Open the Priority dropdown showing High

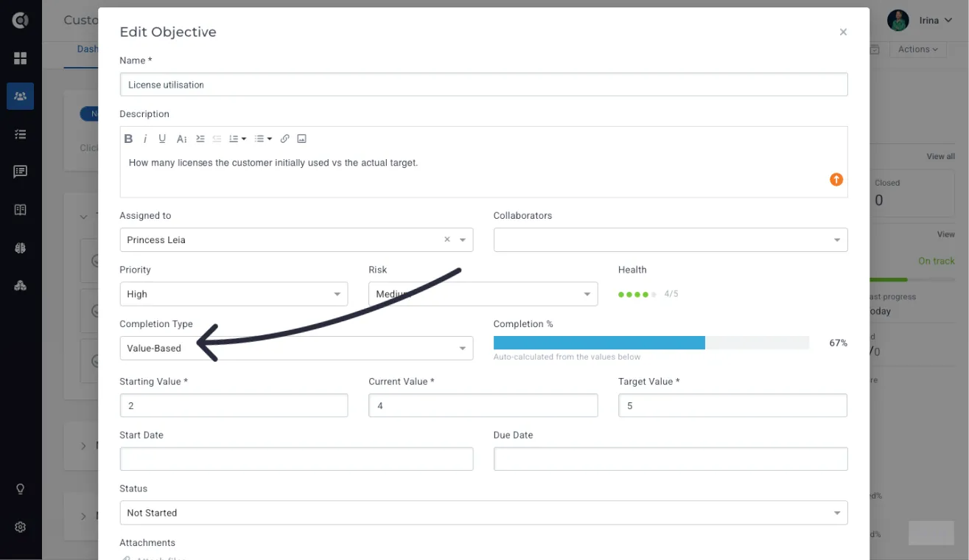[x=234, y=294]
